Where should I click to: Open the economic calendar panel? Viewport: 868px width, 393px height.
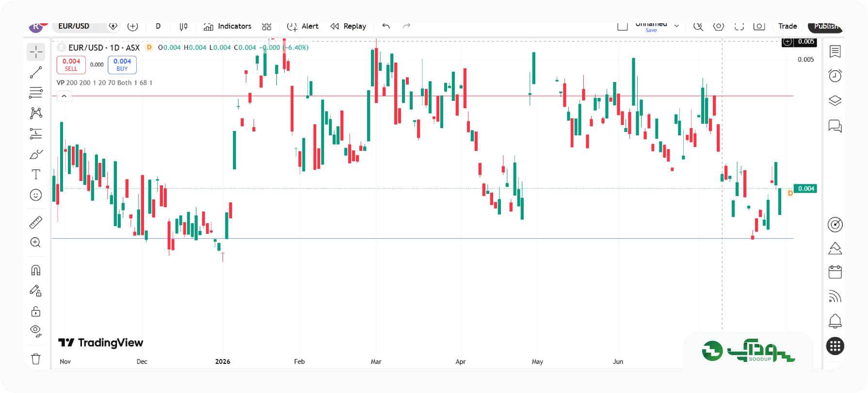point(835,272)
